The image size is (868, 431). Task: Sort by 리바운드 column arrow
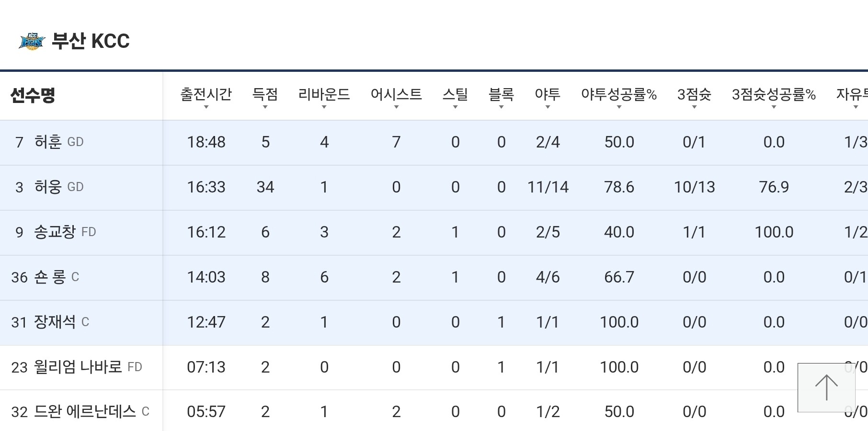(324, 107)
